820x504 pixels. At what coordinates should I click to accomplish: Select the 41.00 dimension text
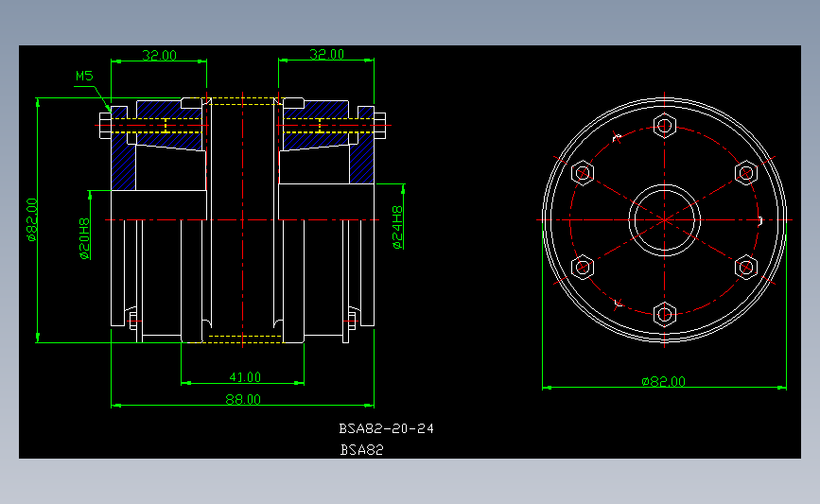tap(245, 377)
